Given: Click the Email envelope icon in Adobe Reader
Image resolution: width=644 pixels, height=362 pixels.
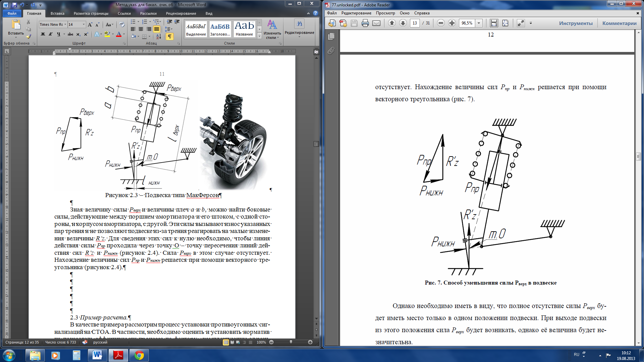Looking at the screenshot, I should [376, 23].
